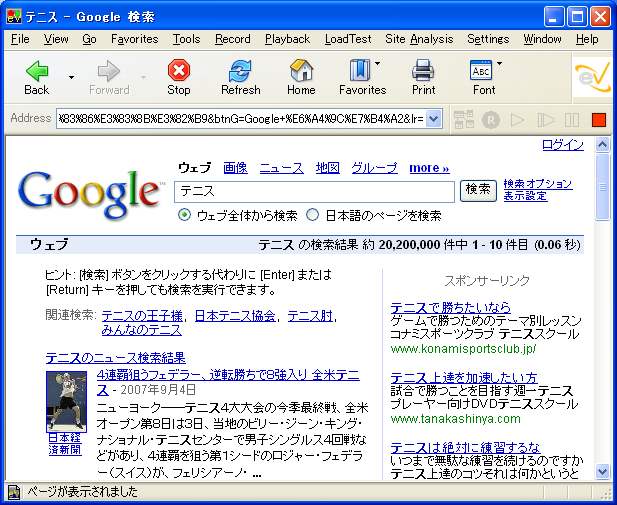This screenshot has height=505, width=617.
Task: Open the Record menu
Action: (x=233, y=39)
